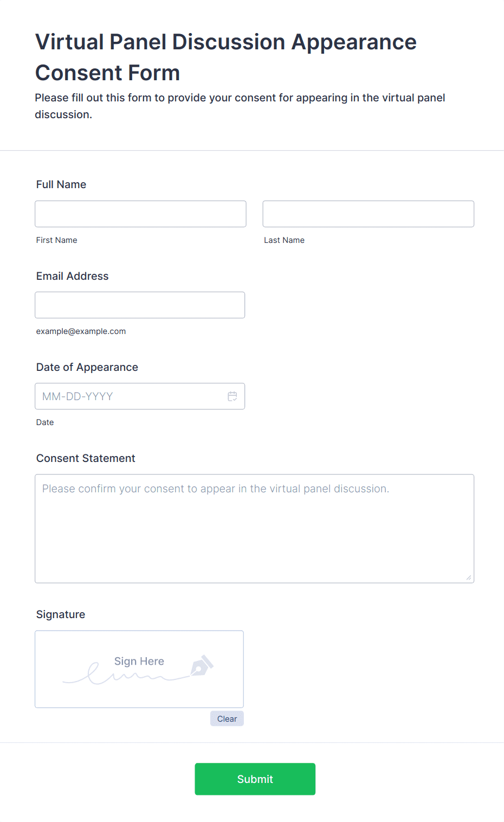
Task: Grab the consent textarea resize handle
Action: [468, 577]
